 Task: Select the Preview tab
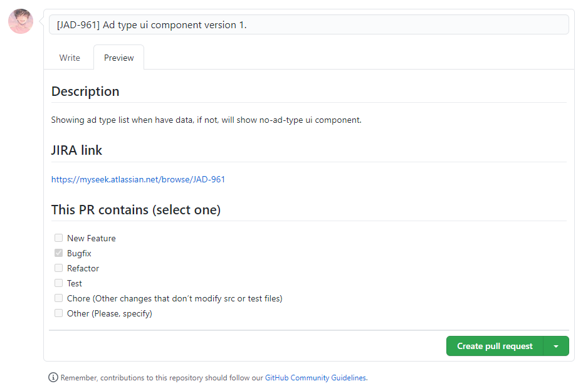click(118, 58)
